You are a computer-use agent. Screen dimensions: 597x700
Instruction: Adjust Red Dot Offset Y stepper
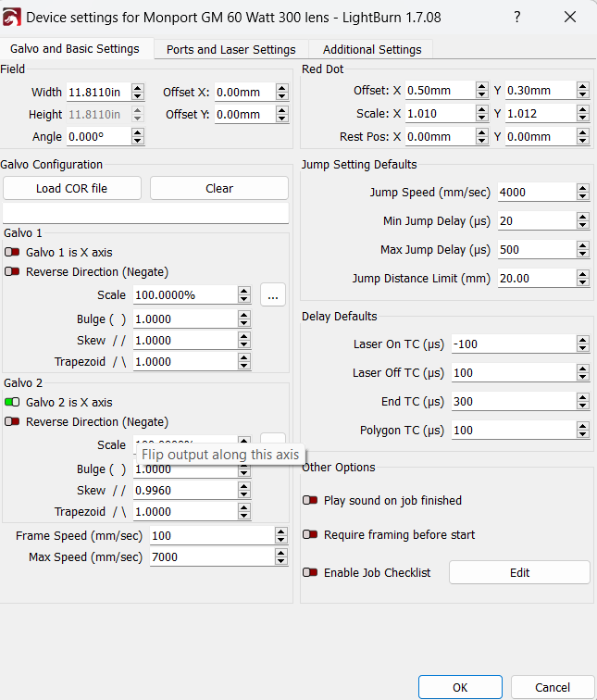[583, 90]
